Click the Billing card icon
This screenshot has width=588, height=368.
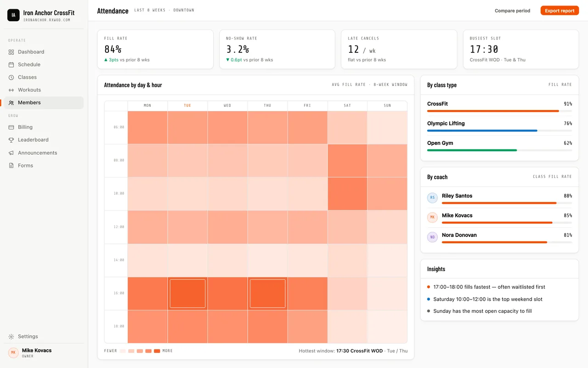pyautogui.click(x=11, y=127)
